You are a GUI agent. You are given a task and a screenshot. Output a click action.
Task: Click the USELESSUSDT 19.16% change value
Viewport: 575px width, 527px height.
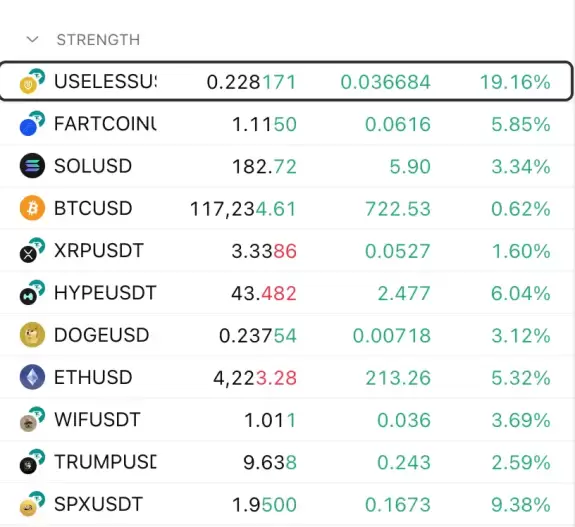point(515,82)
